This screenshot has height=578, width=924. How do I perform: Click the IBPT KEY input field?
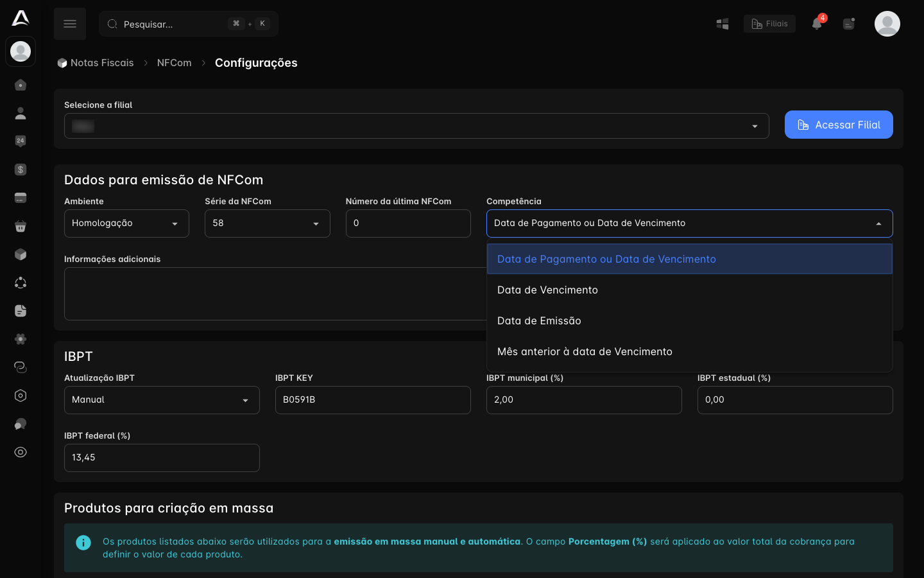point(373,400)
